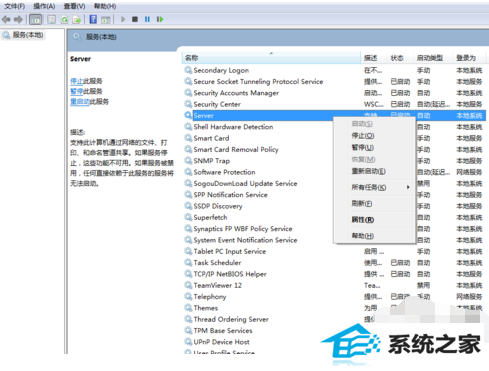Select 服务(本地) in the left tree

point(23,35)
